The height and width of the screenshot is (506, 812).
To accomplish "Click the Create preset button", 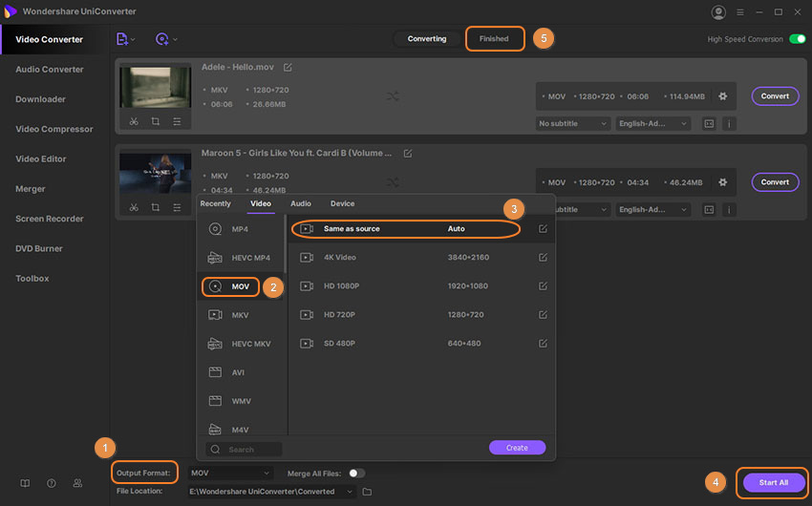I will [x=517, y=448].
